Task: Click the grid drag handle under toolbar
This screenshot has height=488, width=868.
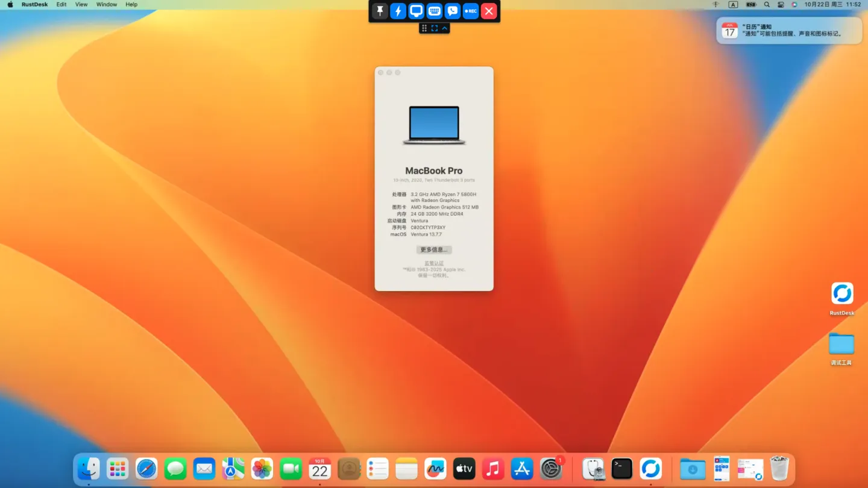Action: (x=424, y=28)
